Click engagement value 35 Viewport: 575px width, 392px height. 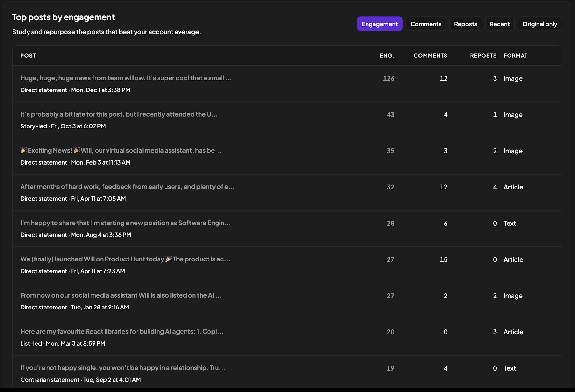click(390, 151)
